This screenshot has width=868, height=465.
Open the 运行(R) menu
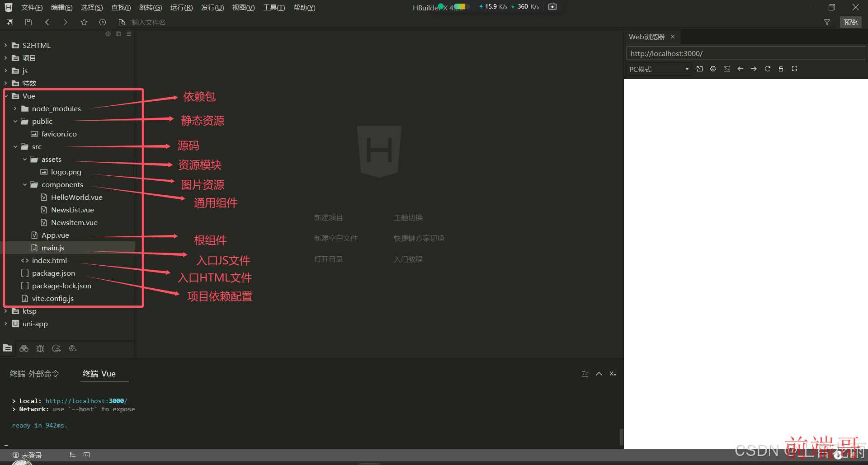pyautogui.click(x=181, y=8)
